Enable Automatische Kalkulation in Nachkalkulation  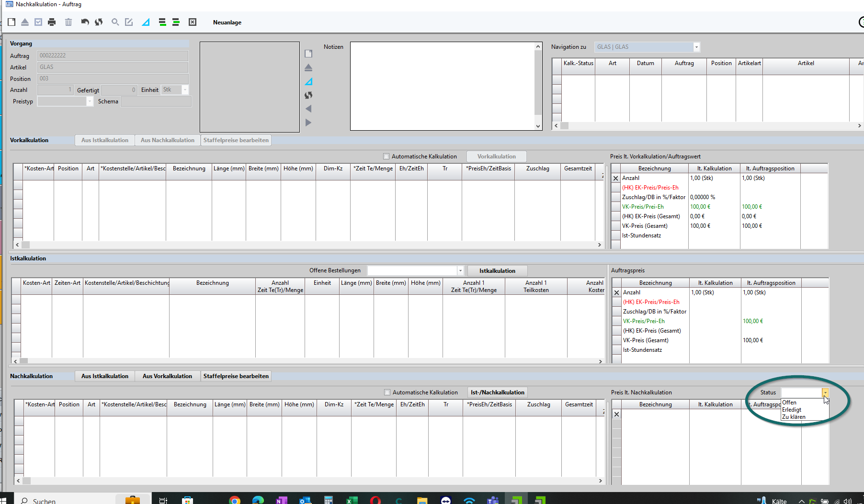387,392
